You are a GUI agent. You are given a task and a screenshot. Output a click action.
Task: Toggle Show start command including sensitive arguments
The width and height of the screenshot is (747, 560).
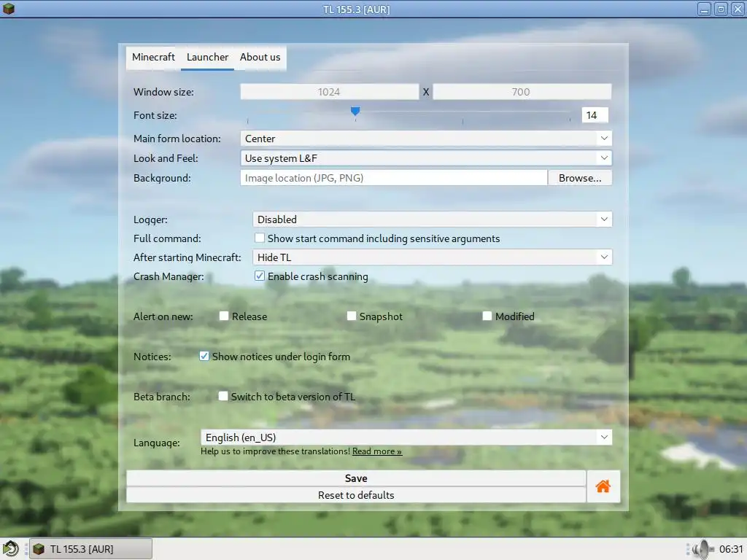pyautogui.click(x=260, y=238)
